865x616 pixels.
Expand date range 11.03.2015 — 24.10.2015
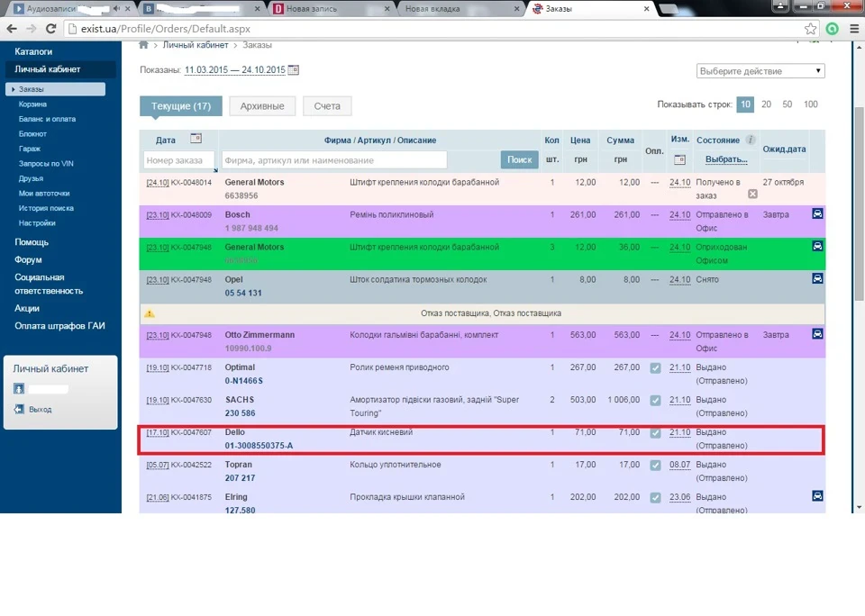(x=235, y=70)
